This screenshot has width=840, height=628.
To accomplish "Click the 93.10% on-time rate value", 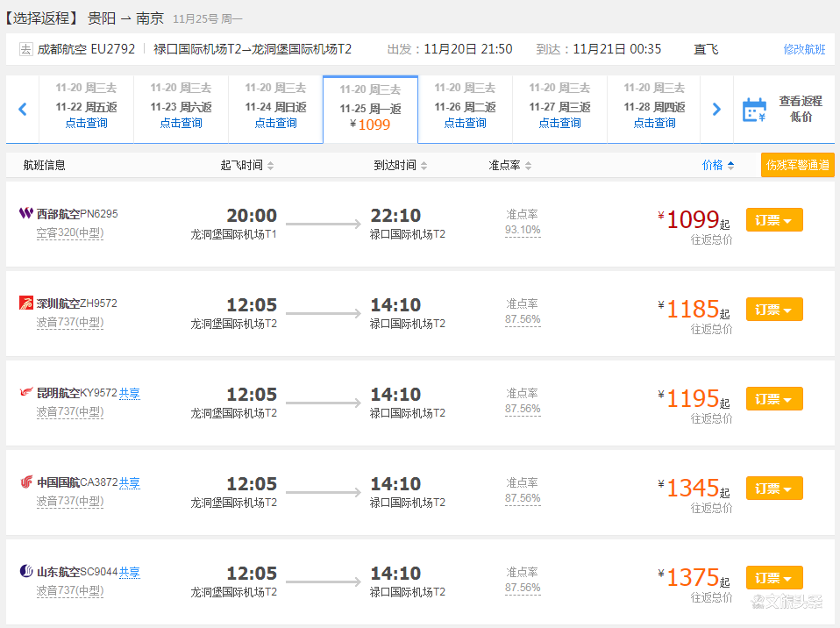I will 523,230.
